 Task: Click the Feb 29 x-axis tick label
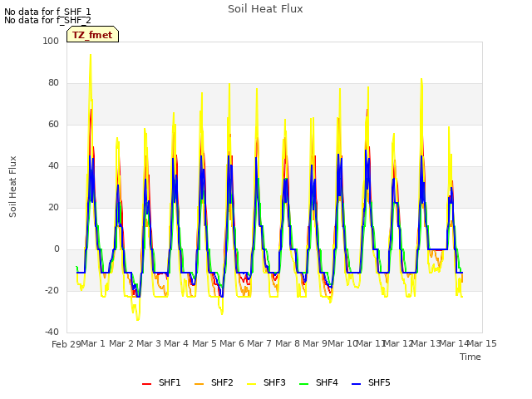(66, 344)
